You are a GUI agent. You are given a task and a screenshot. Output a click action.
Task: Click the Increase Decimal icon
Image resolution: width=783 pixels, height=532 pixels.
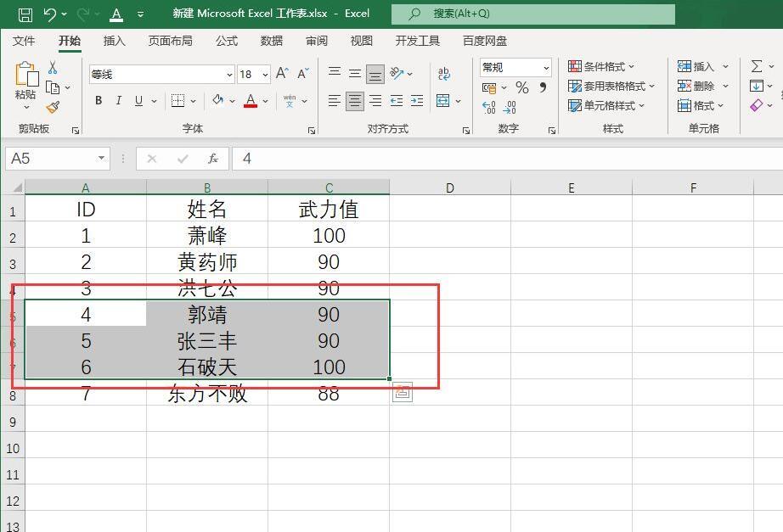489,107
